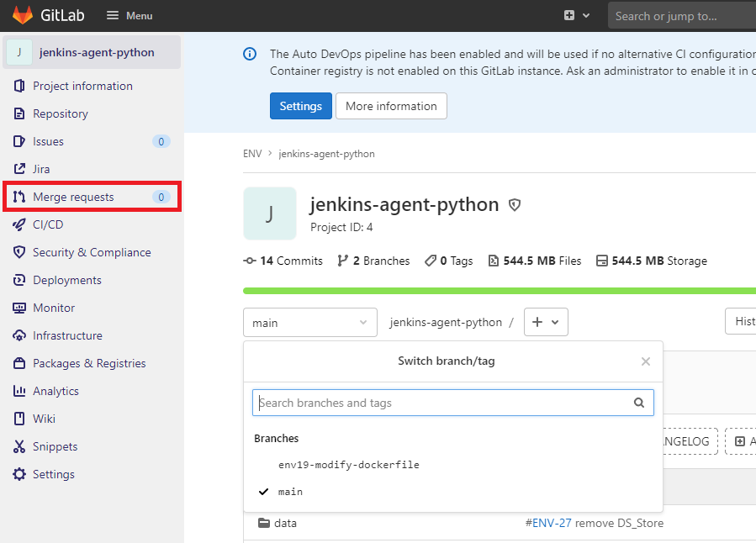Click the Settings gear icon in sidebar
This screenshot has width=756, height=543.
(19, 474)
